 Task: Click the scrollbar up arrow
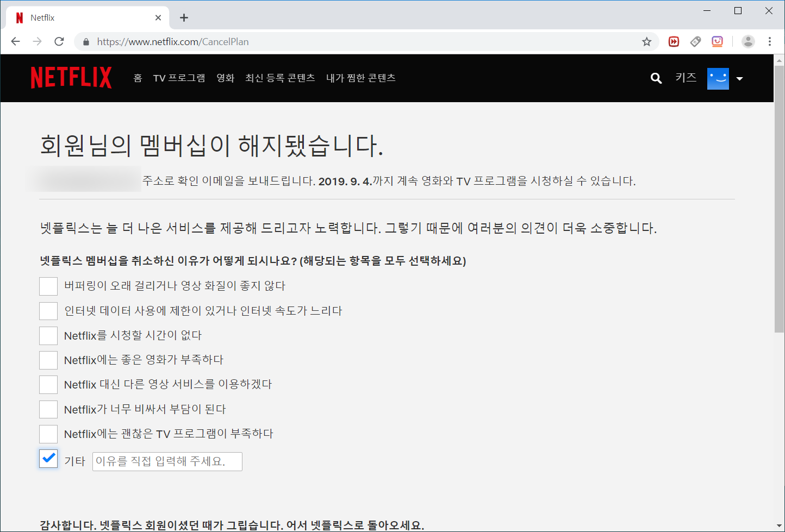779,60
